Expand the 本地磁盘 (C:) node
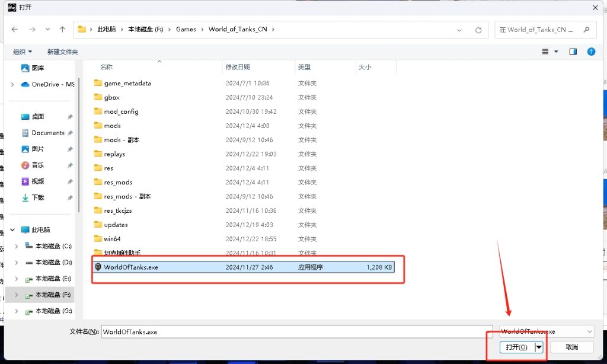The height and width of the screenshot is (364, 607). point(16,246)
